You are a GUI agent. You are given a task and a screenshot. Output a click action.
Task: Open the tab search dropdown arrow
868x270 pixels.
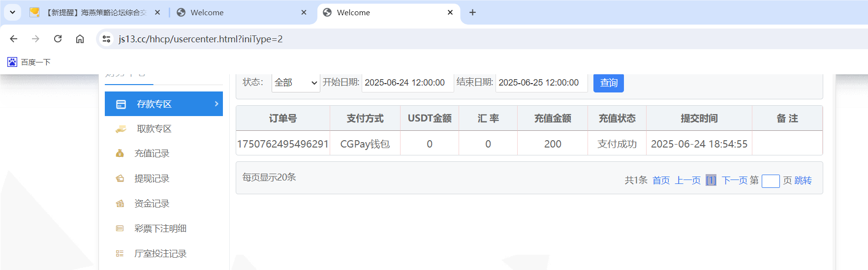(x=12, y=12)
